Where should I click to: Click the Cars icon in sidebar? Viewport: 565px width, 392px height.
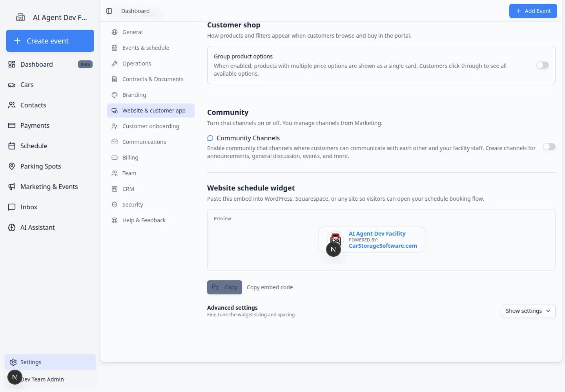pyautogui.click(x=12, y=85)
